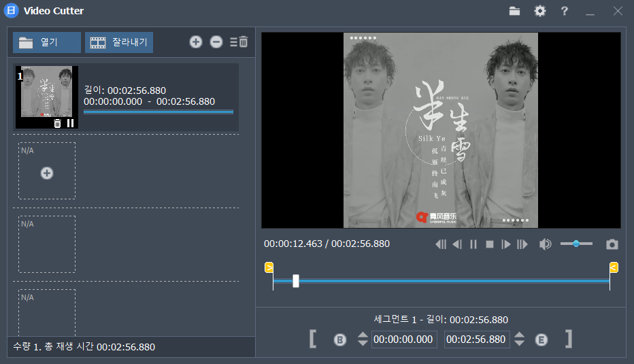Click the 열기 open file button
The width and height of the screenshot is (634, 364).
pos(47,42)
